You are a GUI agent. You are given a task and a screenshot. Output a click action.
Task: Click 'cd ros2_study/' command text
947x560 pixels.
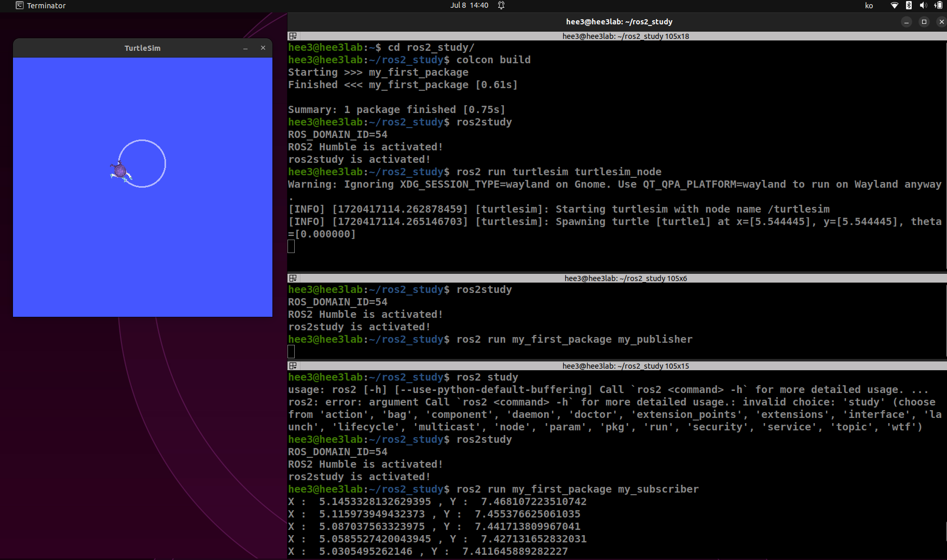click(x=431, y=48)
